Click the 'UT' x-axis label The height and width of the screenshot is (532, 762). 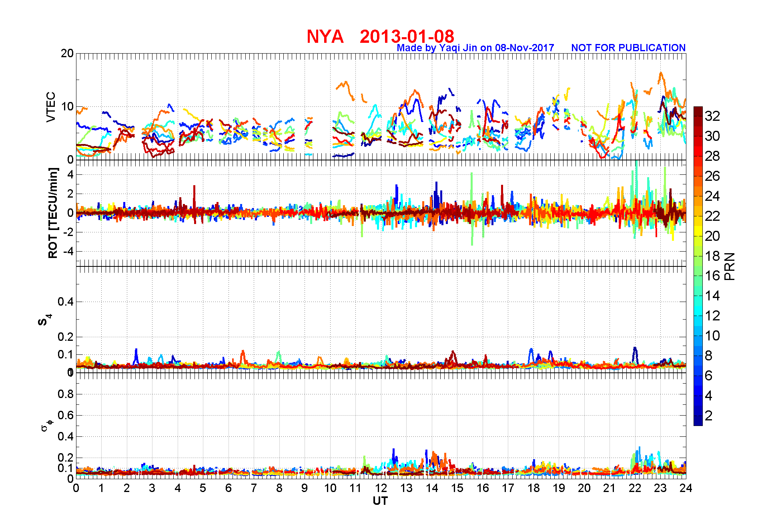pyautogui.click(x=380, y=501)
